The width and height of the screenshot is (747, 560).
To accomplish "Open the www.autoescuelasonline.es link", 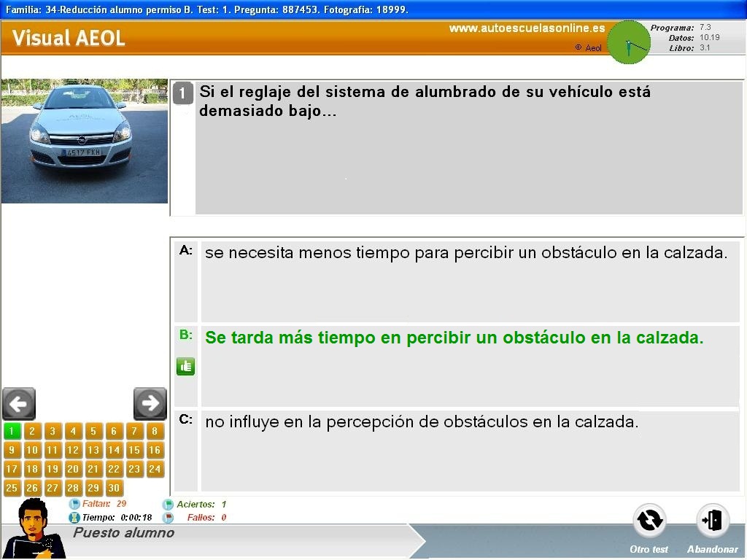I will [527, 28].
